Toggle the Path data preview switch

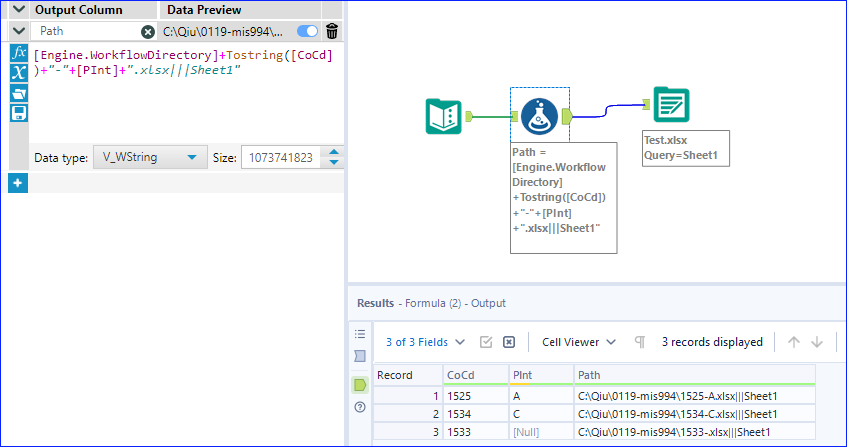308,31
